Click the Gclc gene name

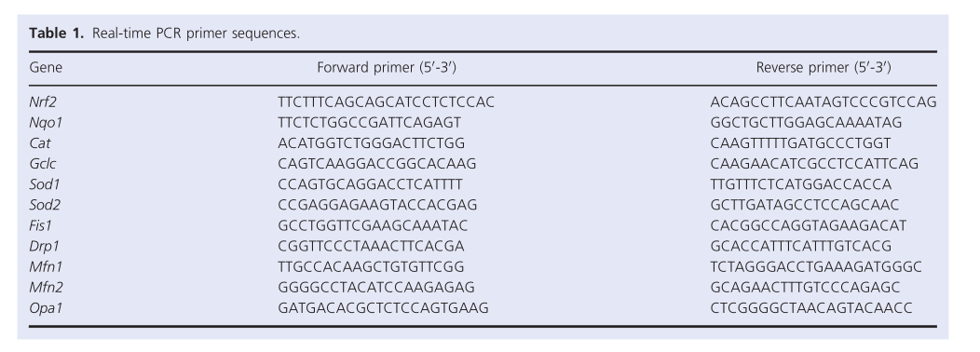click(x=43, y=164)
